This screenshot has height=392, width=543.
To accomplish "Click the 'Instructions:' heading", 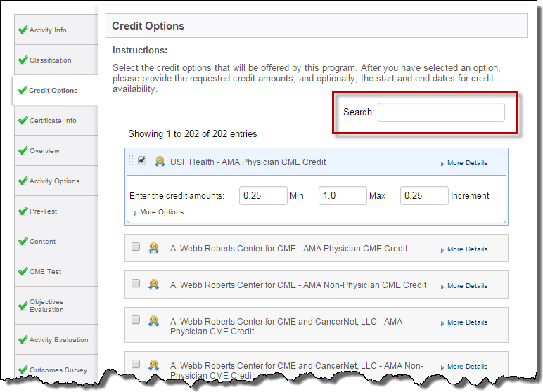I will [x=140, y=50].
